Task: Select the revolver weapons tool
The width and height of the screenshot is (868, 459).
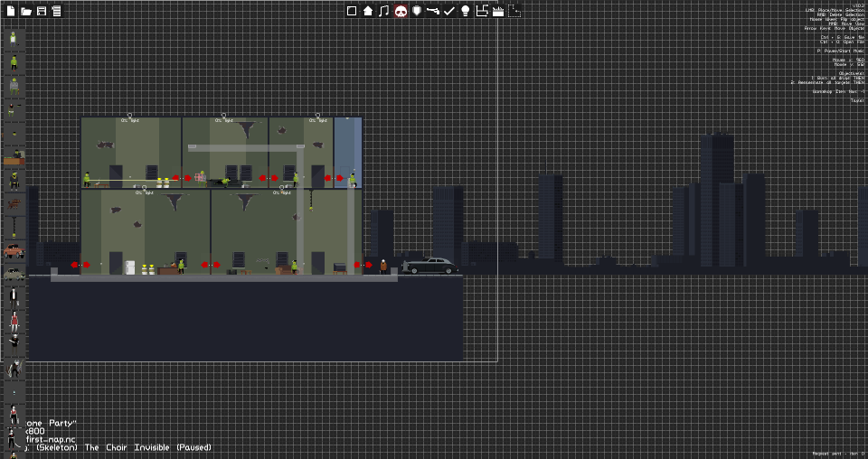Action: pos(433,11)
